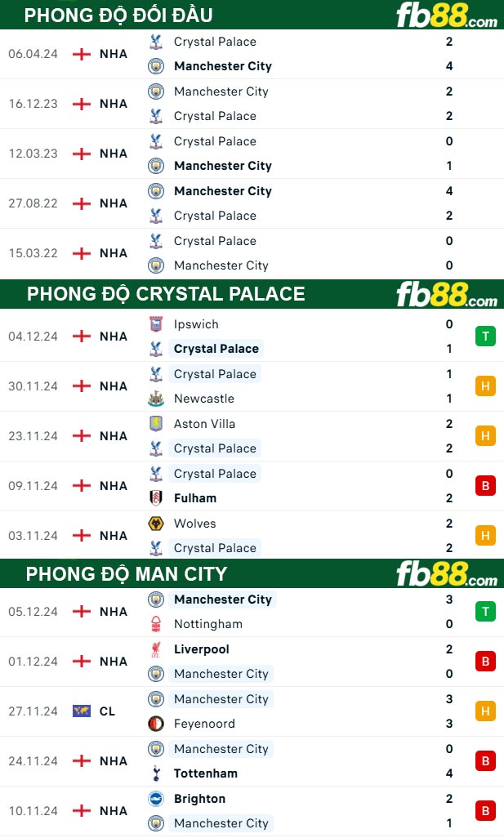Viewport: 504px width, 838px height.
Task: Click the Wolves club crest icon
Action: click(155, 524)
